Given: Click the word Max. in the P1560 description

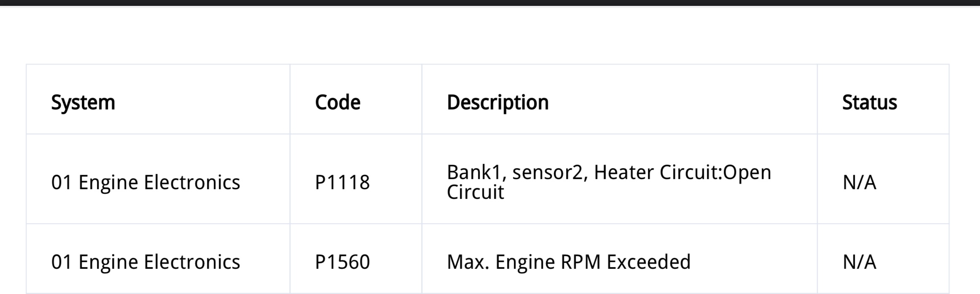Looking at the screenshot, I should tap(468, 262).
